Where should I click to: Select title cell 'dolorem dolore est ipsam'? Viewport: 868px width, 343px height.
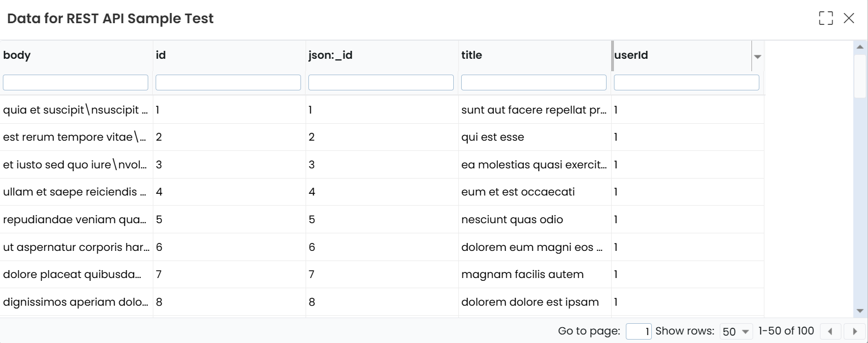pyautogui.click(x=535, y=302)
